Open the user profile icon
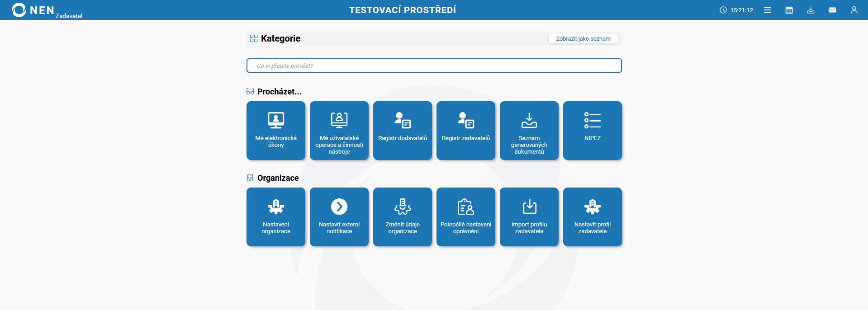 (x=854, y=10)
